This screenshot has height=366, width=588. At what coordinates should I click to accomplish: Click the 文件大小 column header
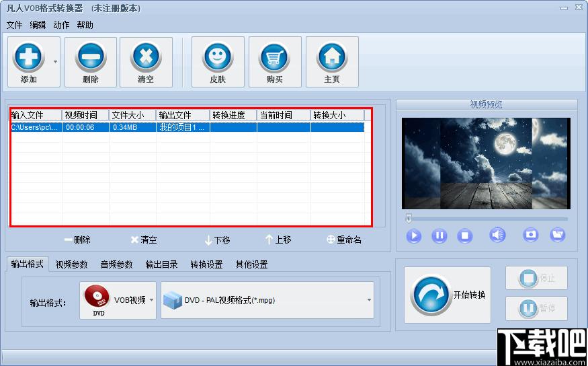[132, 115]
